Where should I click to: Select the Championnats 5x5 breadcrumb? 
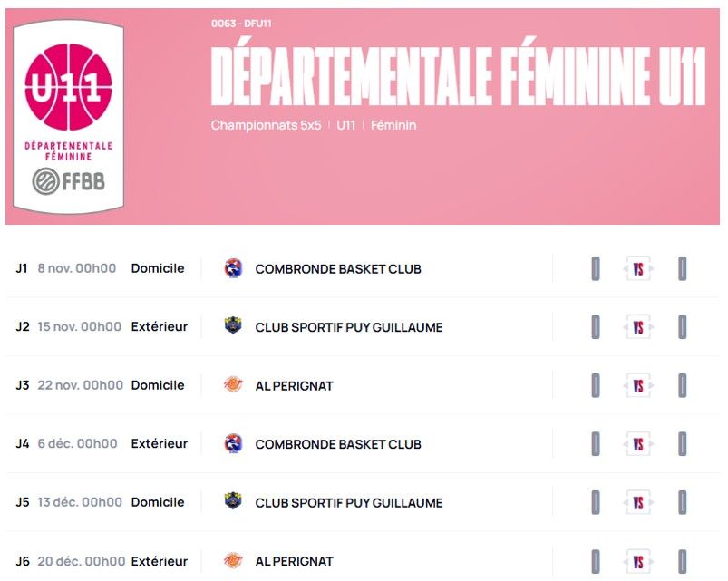pos(266,125)
